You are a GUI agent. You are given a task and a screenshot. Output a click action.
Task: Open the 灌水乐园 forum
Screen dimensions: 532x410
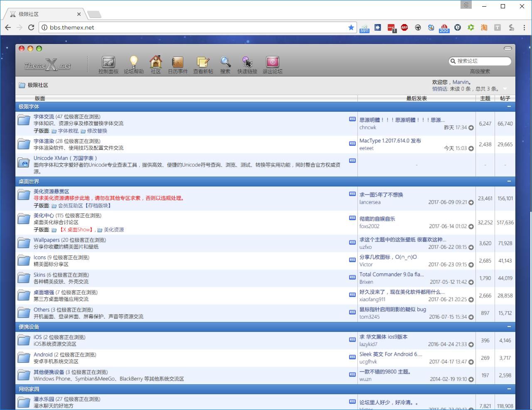click(44, 399)
